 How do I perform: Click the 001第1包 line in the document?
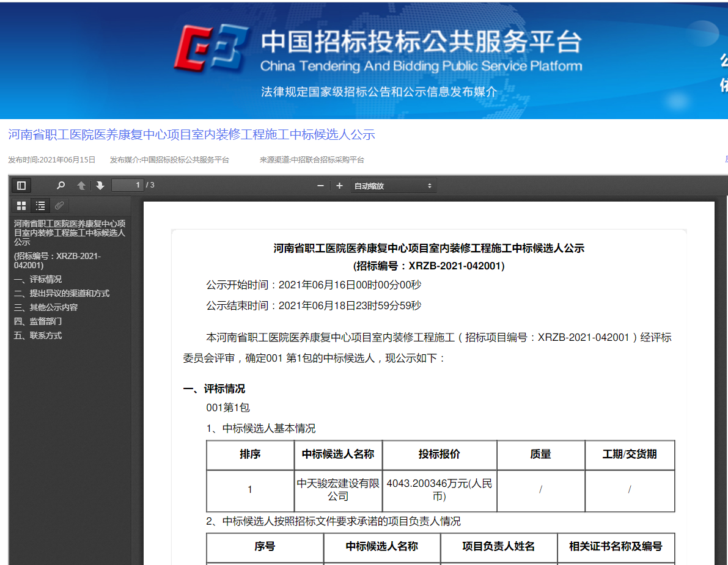point(228,408)
